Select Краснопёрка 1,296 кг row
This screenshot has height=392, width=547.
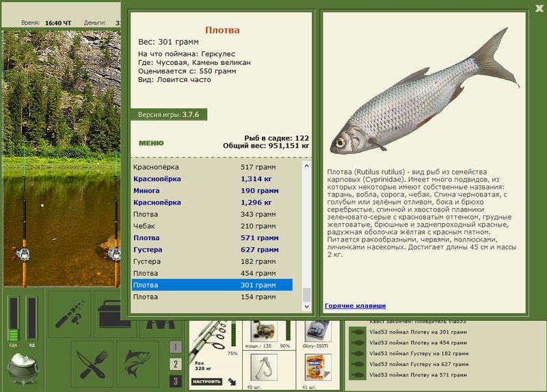(212, 202)
